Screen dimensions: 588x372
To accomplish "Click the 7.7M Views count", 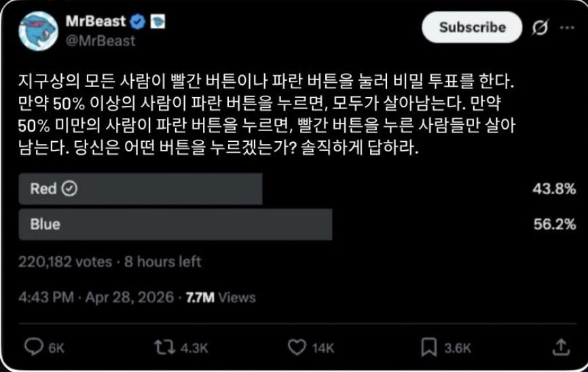I will 221,298.
